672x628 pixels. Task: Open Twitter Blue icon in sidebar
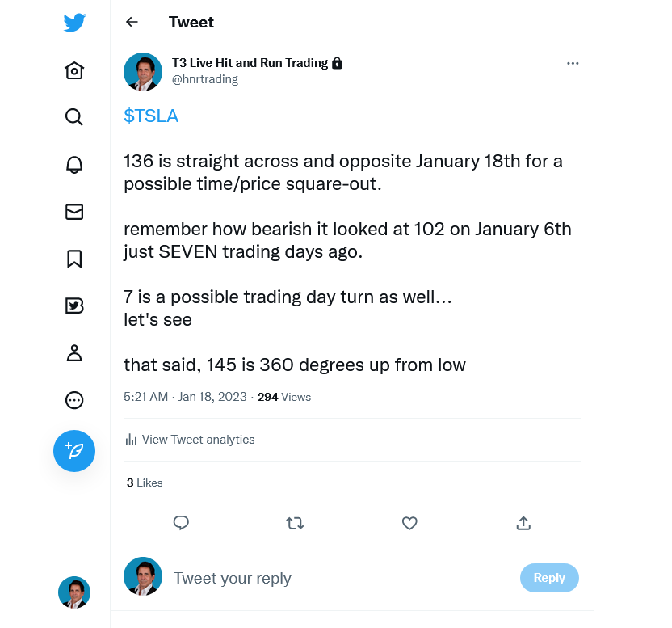coord(74,306)
